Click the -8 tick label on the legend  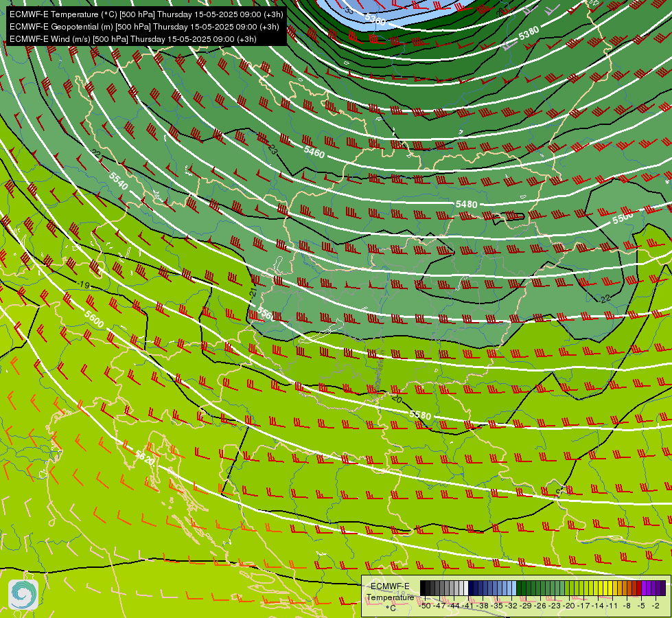pyautogui.click(x=627, y=606)
